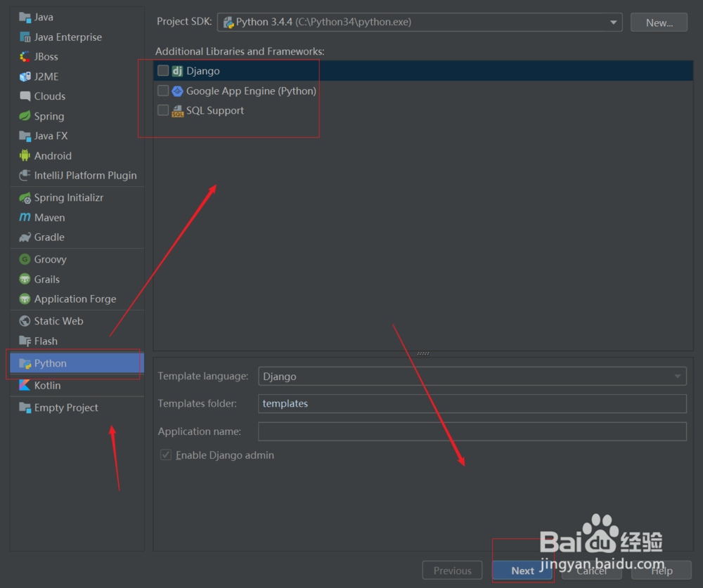Select "Maven" list entry text

(50, 217)
